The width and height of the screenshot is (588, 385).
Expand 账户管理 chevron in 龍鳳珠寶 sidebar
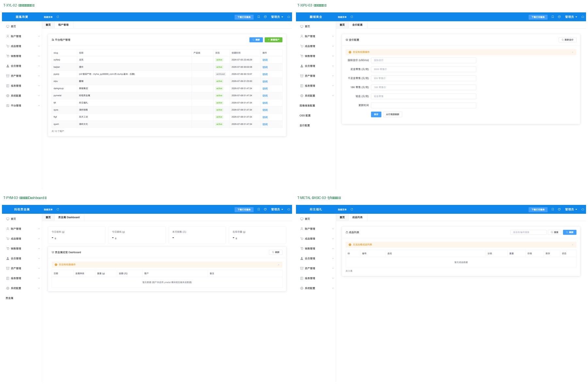(x=39, y=36)
